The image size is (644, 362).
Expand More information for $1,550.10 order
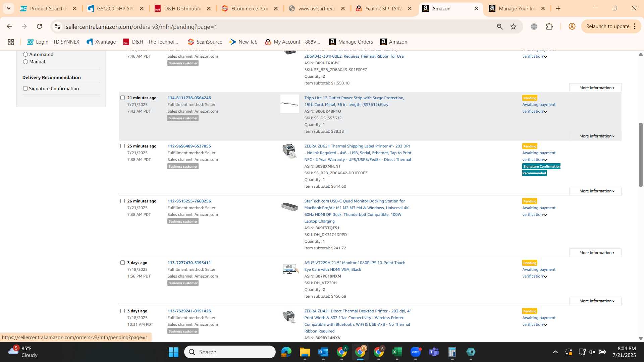click(595, 88)
